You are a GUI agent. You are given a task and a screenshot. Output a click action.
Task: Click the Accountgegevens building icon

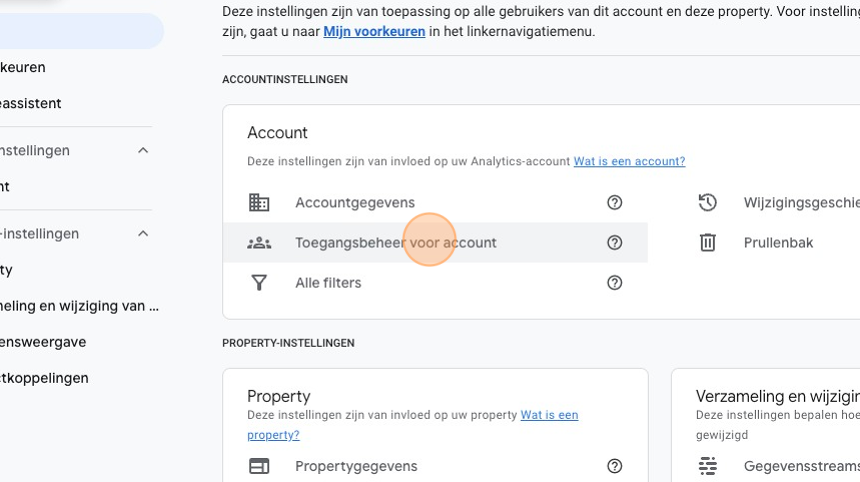259,203
